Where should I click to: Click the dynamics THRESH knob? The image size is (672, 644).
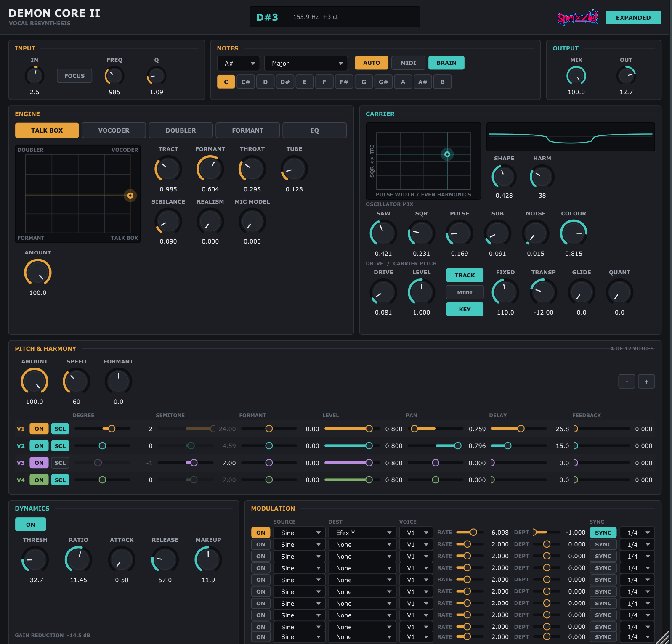click(35, 560)
